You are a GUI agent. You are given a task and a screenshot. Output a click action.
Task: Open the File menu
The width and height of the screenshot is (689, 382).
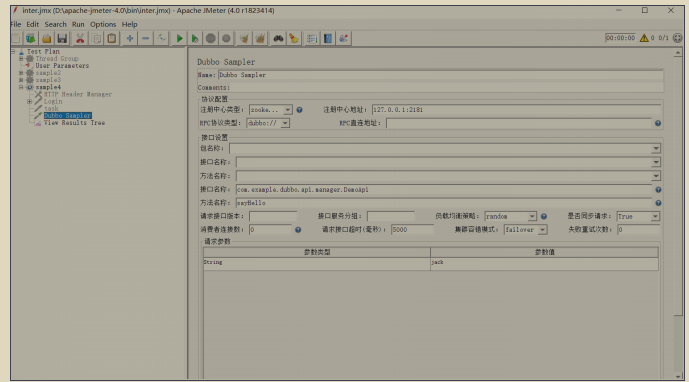[x=16, y=24]
